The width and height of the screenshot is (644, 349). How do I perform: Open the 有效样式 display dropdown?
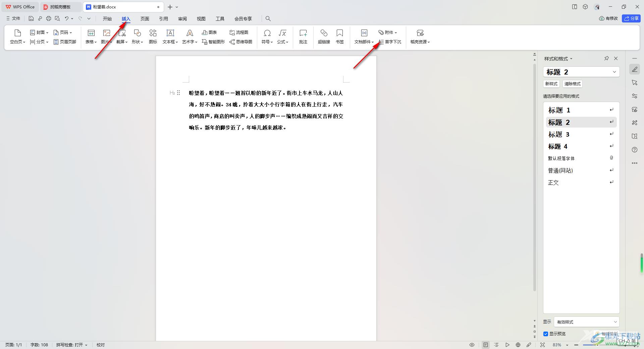(586, 322)
